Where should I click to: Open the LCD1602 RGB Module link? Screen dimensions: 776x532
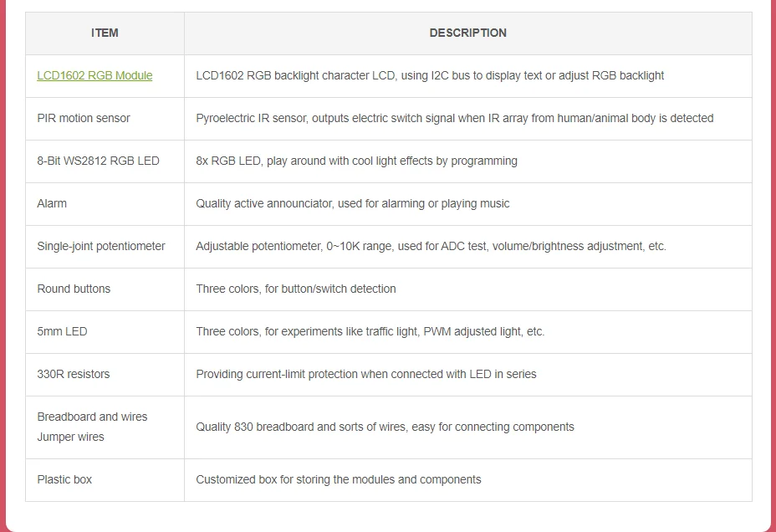click(x=94, y=75)
